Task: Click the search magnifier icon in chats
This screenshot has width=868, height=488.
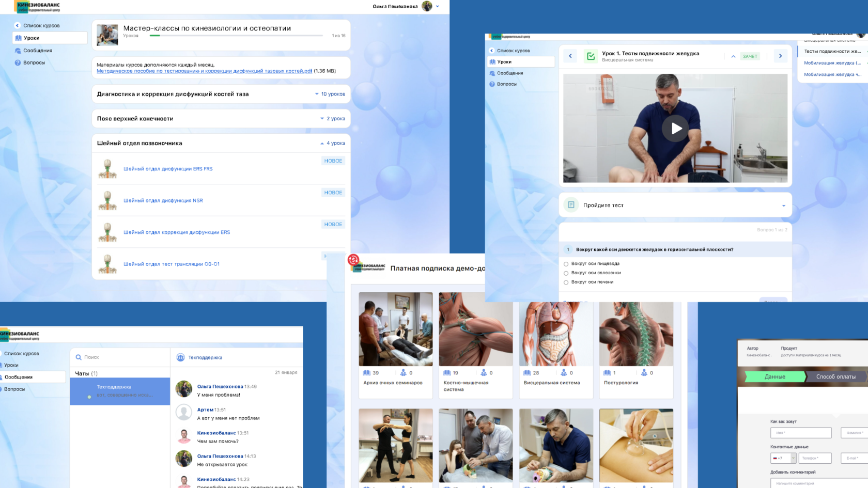Action: [x=79, y=357]
